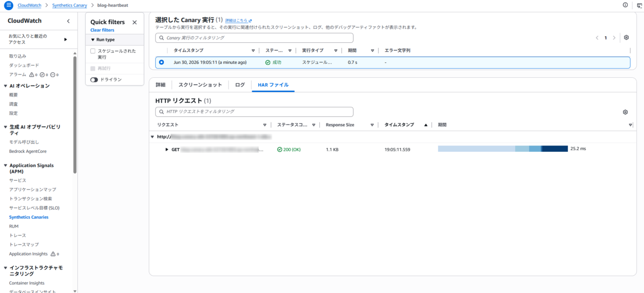
Task: Click the insufficient-data alarm count icon
Action: pyautogui.click(x=53, y=75)
